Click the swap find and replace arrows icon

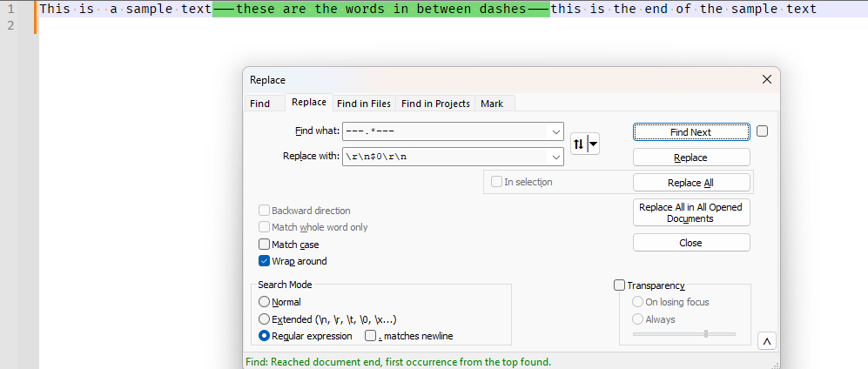click(x=578, y=144)
